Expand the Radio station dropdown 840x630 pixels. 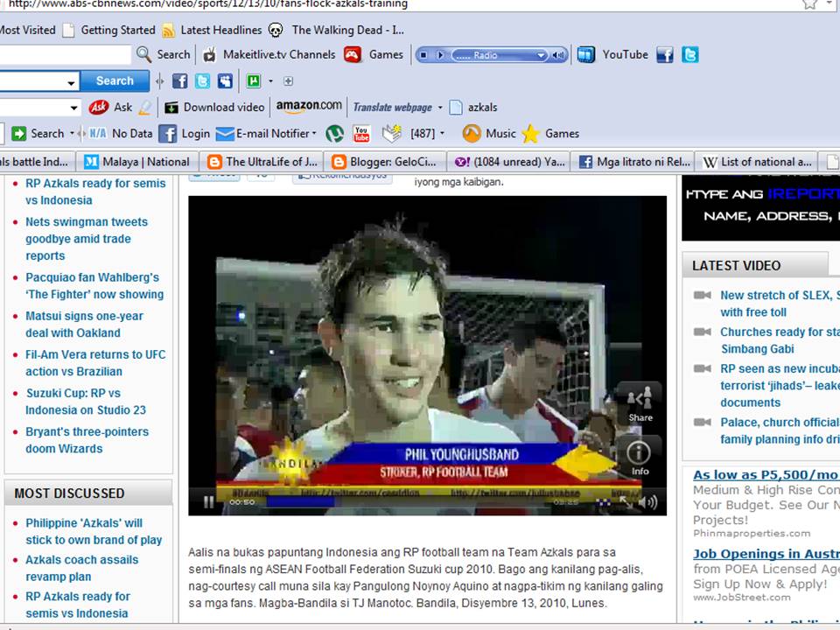[541, 54]
